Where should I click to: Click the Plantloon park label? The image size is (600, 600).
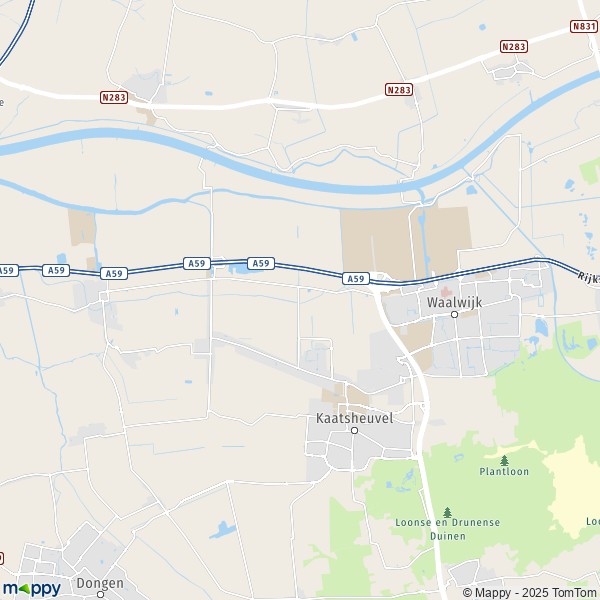[x=504, y=471]
